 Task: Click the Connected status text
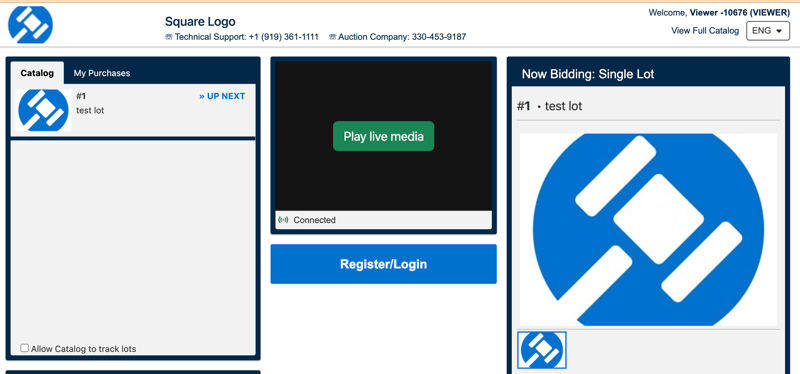click(x=314, y=220)
